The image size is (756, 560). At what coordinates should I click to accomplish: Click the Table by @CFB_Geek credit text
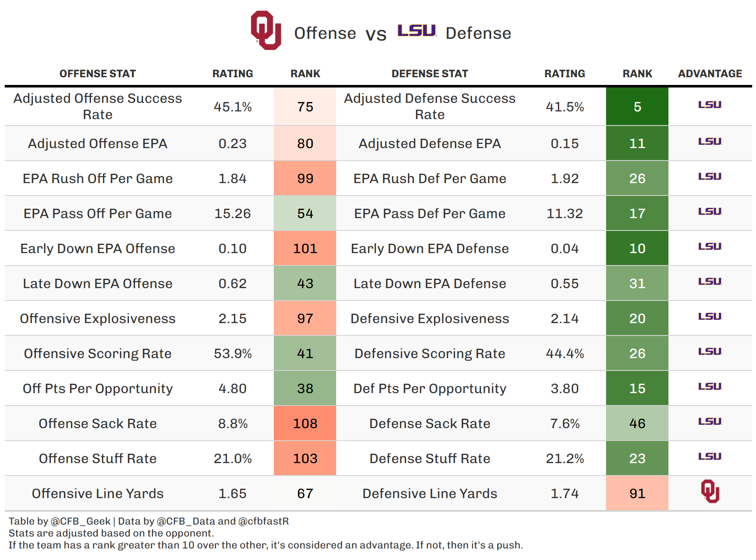59,521
